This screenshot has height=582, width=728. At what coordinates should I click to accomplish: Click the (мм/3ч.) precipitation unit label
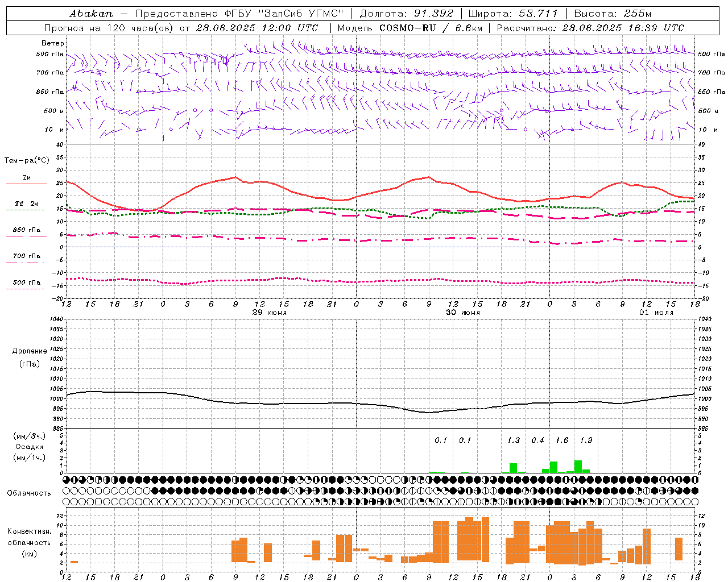[30, 436]
